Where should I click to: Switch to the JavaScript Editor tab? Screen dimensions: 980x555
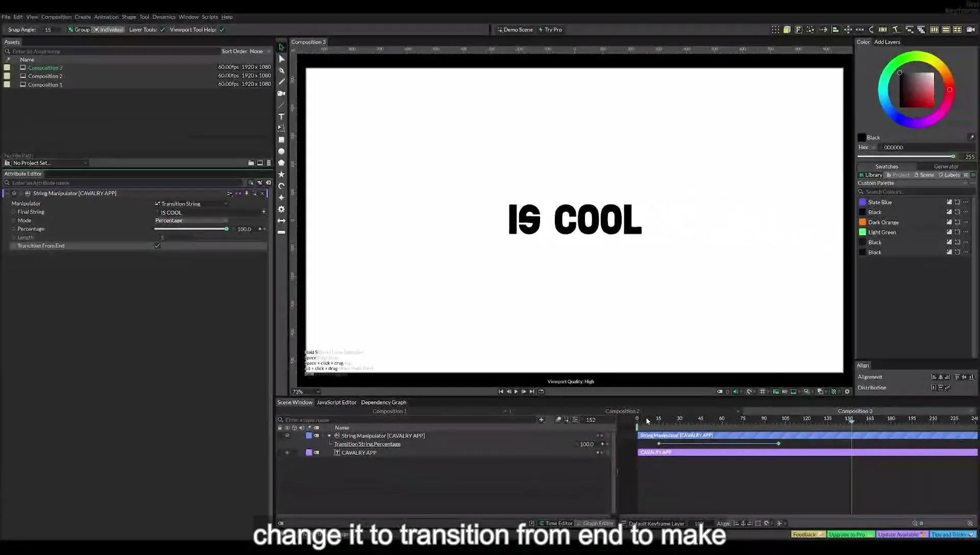click(336, 402)
